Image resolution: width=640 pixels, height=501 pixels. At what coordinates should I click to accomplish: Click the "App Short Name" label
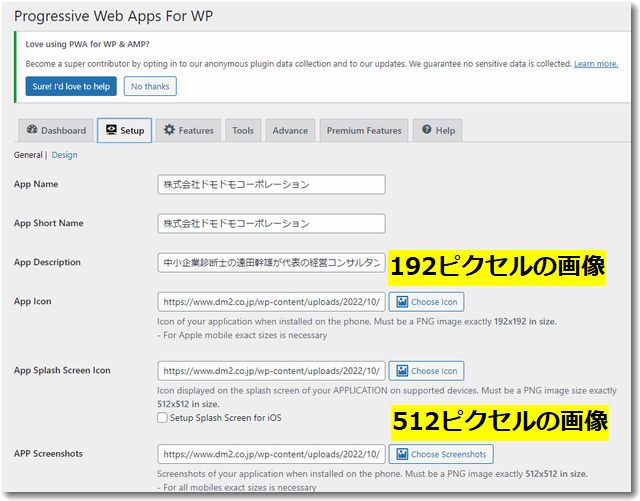point(49,223)
